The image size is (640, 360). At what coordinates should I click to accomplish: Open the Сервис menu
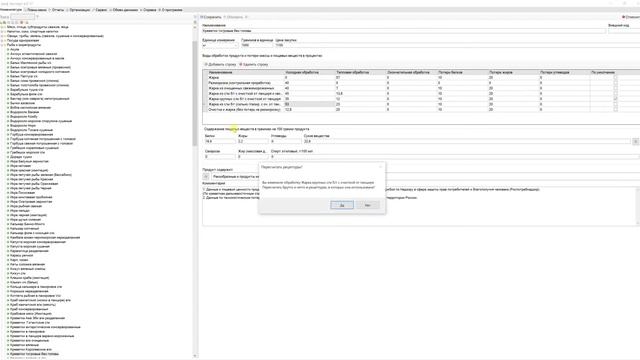100,9
